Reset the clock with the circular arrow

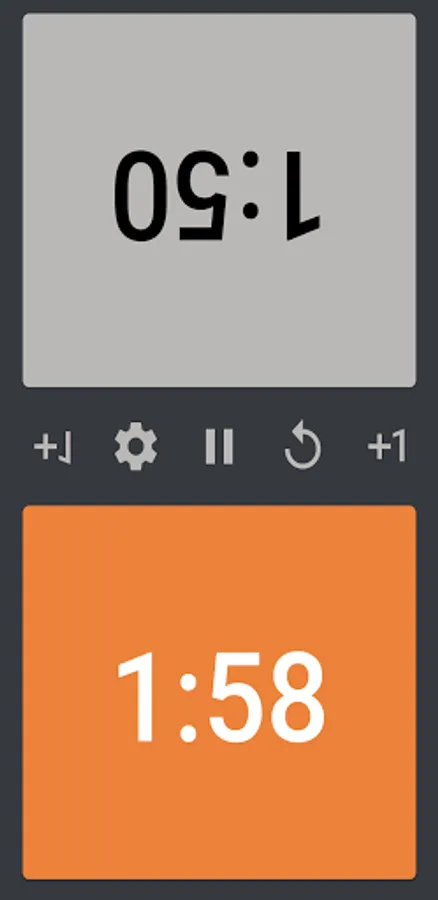303,445
